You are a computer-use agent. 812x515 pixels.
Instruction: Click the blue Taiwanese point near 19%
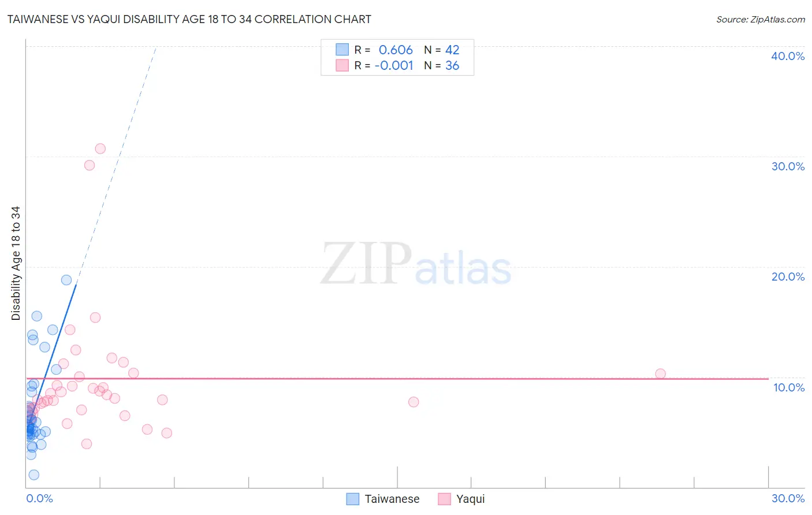[x=66, y=280]
